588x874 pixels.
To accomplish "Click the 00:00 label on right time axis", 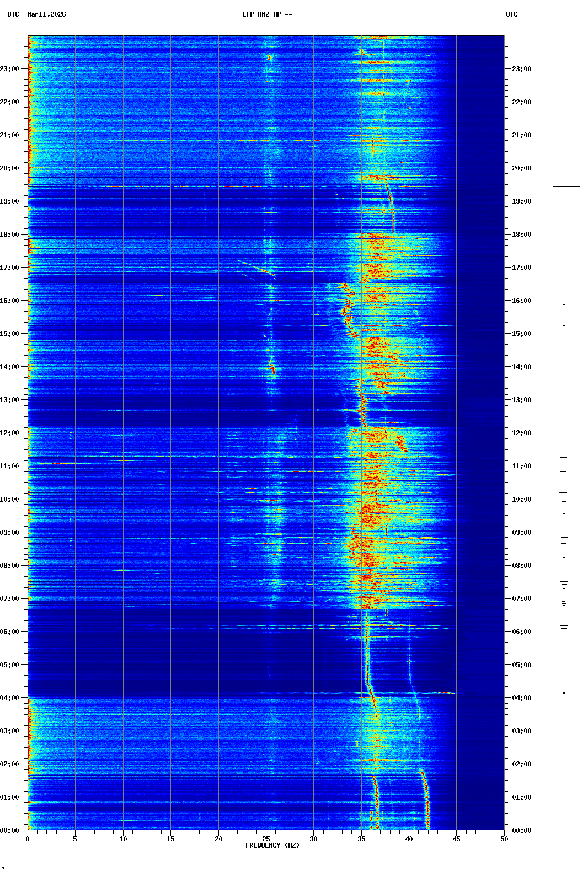I will tap(521, 830).
